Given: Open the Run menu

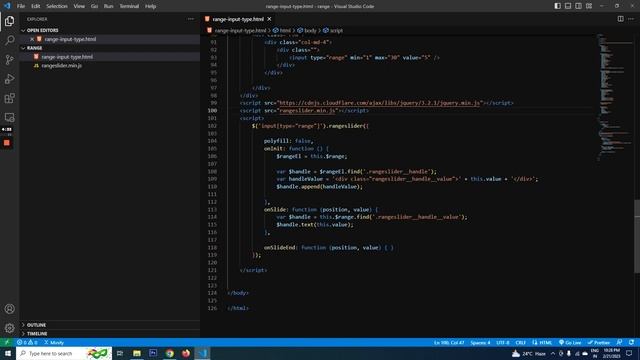Looking at the screenshot, I should (109, 6).
